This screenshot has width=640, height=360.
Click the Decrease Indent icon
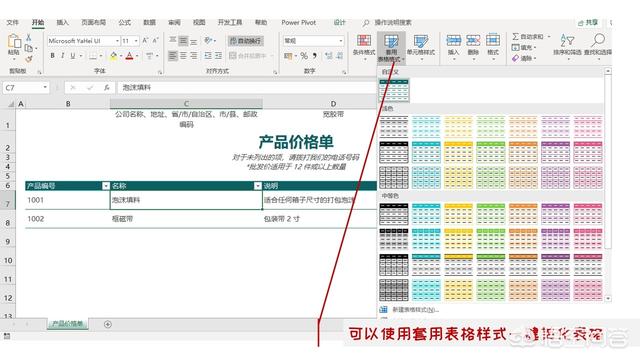click(208, 56)
